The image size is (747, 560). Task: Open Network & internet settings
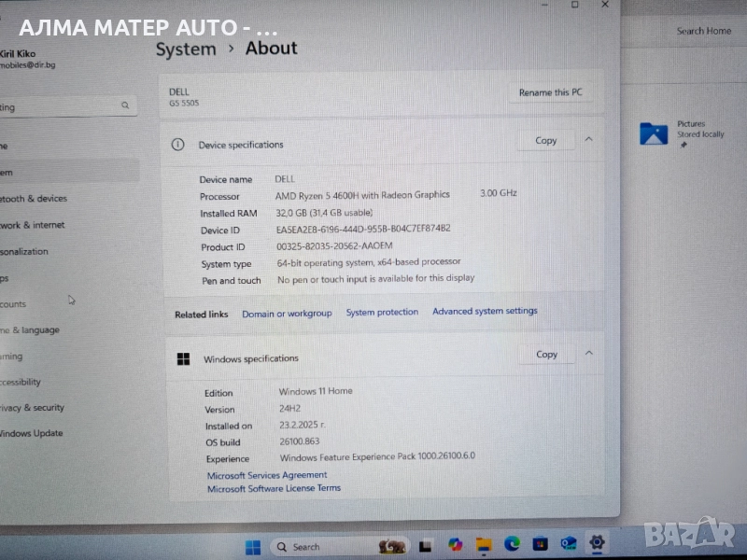[33, 225]
